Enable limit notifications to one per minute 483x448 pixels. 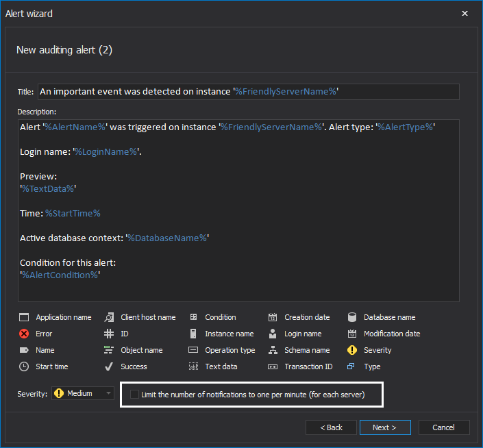134,395
